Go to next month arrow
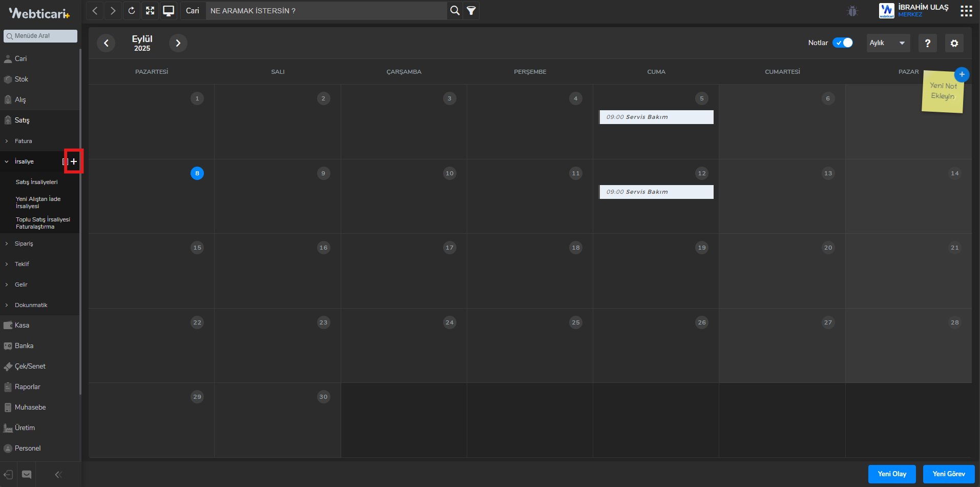The image size is (980, 487). tap(178, 43)
